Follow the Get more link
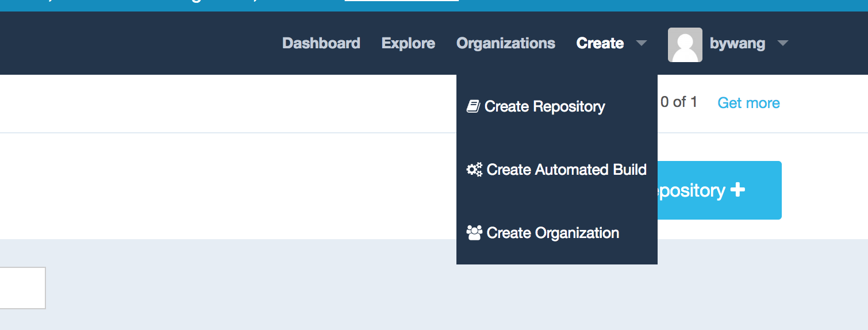Viewport: 868px width, 330px height. [748, 103]
